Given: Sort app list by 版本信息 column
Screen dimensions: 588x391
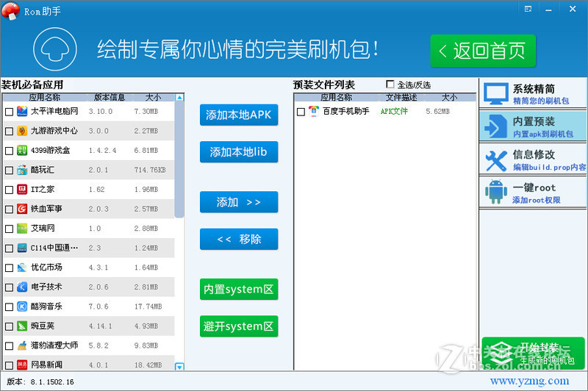Looking at the screenshot, I should pos(109,98).
